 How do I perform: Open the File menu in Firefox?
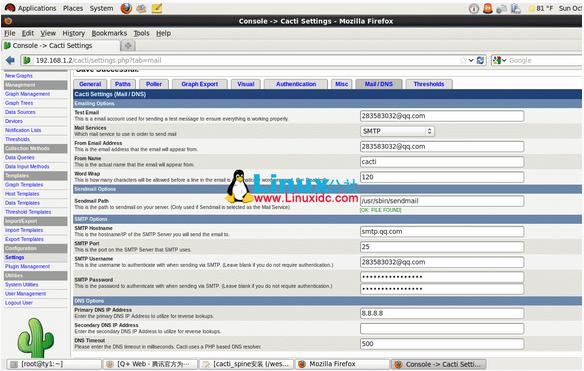pyautogui.click(x=10, y=34)
